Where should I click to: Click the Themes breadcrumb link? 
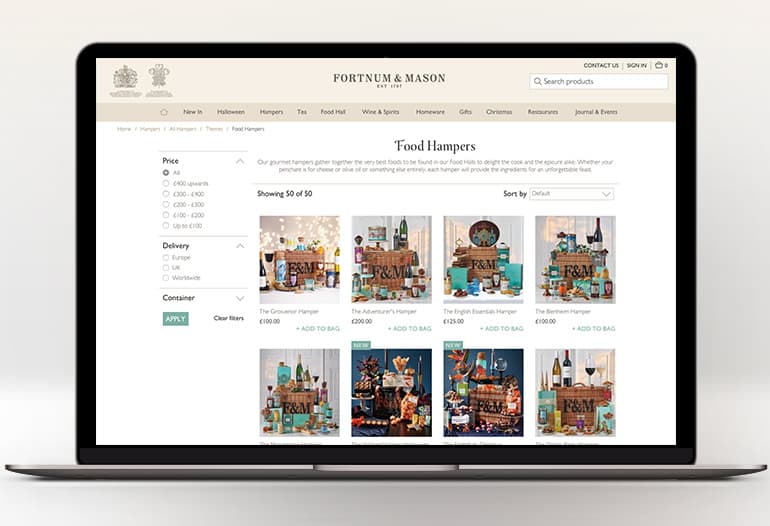click(214, 129)
